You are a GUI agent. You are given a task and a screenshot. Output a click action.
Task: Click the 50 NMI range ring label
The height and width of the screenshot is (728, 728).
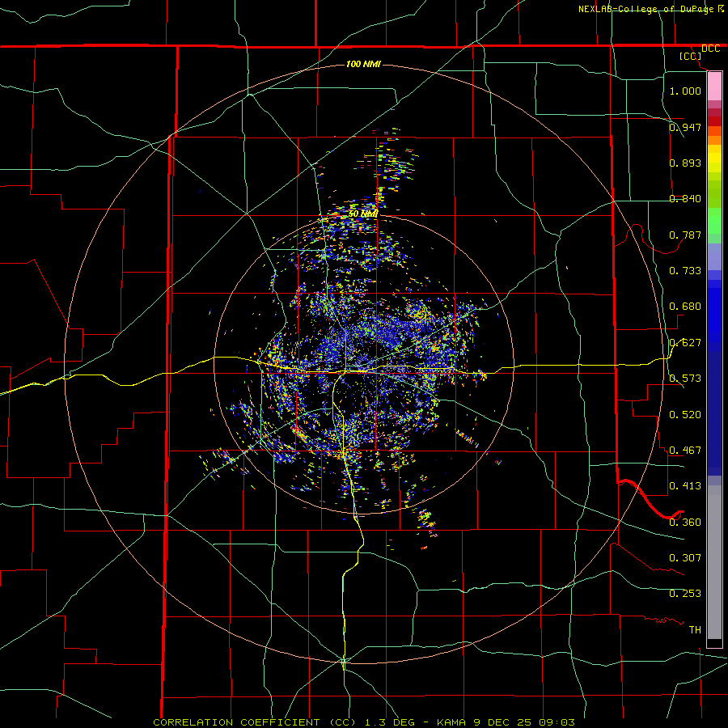(x=363, y=214)
